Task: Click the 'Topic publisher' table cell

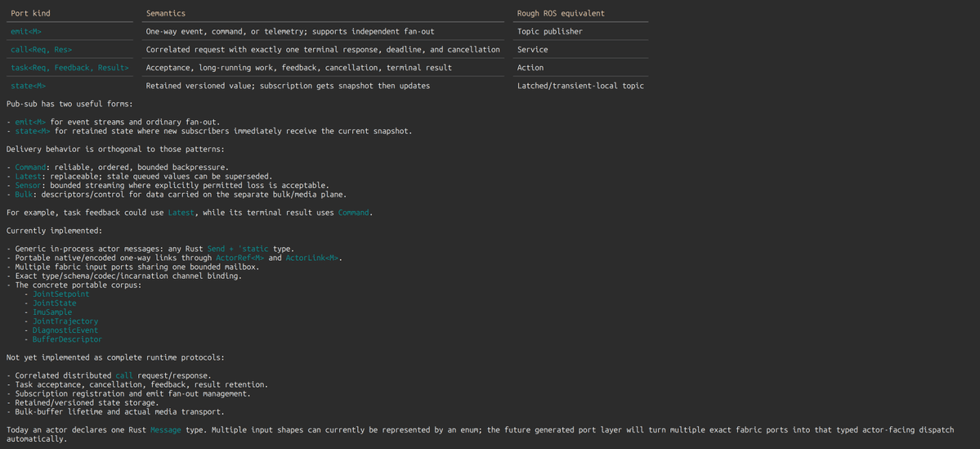Action: coord(549,31)
